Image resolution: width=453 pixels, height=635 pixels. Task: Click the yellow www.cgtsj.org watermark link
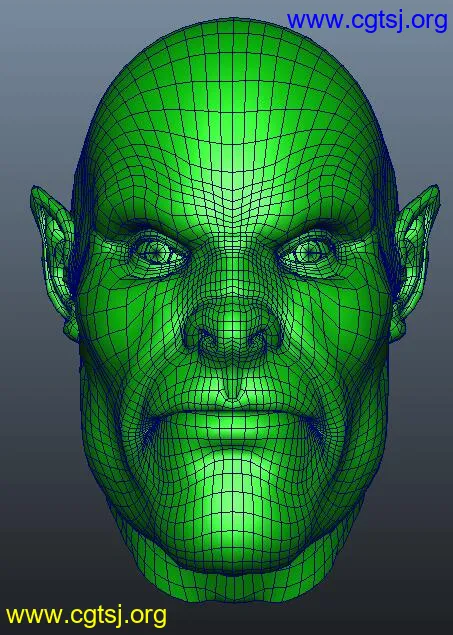[x=86, y=616]
